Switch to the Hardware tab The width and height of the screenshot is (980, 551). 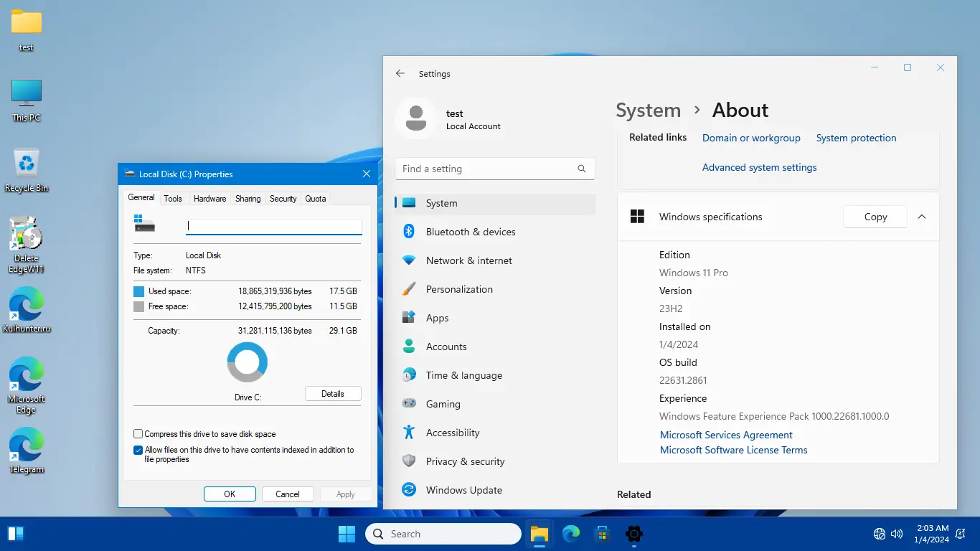(209, 199)
